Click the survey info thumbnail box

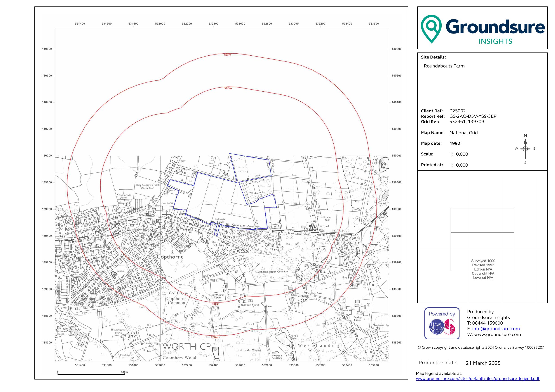[x=482, y=240]
